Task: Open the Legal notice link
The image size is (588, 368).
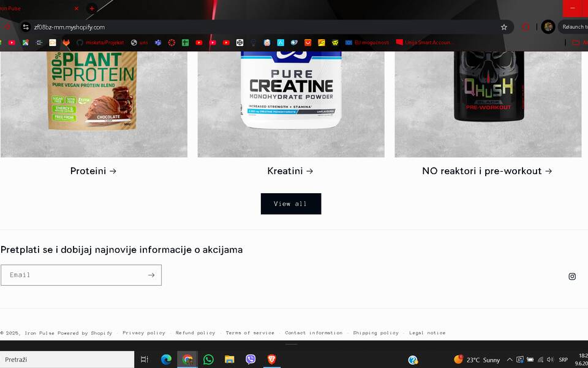Action: [x=427, y=332]
